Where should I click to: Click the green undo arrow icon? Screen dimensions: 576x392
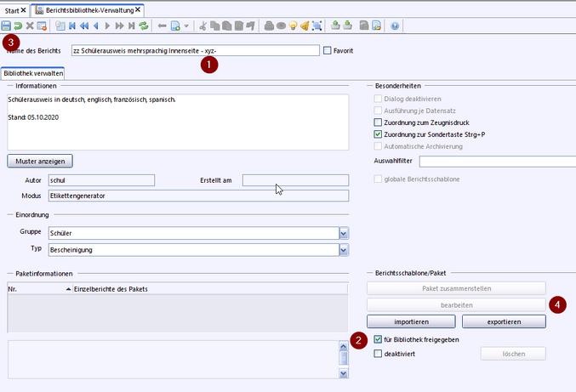[x=18, y=26]
